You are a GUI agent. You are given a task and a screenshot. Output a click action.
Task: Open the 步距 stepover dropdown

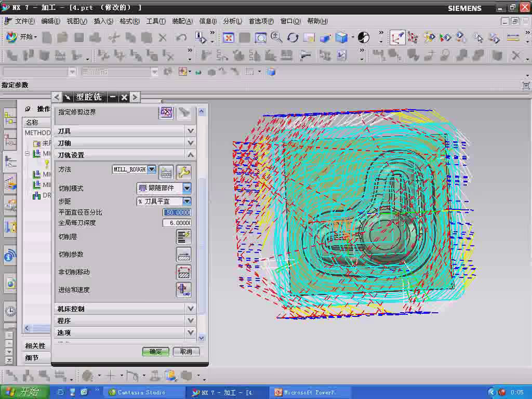(187, 201)
